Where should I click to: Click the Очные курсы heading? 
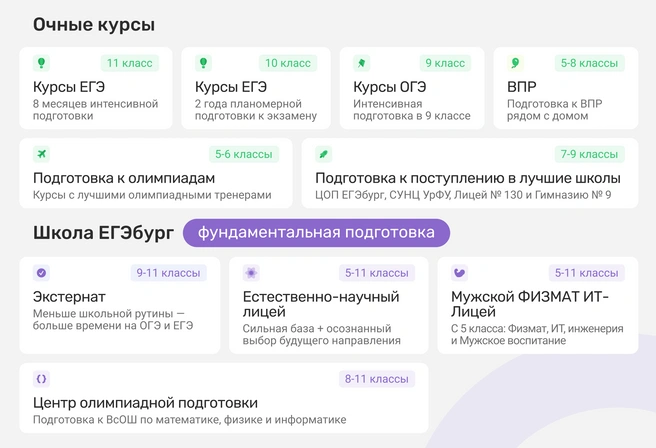click(x=94, y=25)
